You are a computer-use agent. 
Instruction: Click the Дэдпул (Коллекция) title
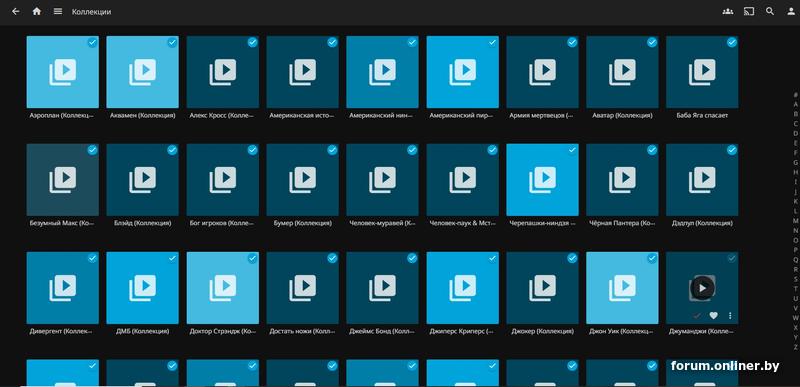click(x=702, y=223)
